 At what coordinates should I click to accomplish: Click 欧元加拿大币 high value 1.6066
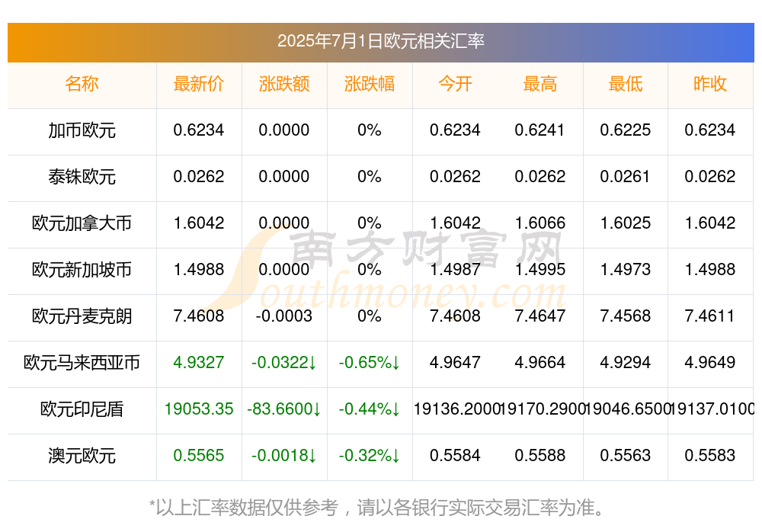[x=540, y=223]
